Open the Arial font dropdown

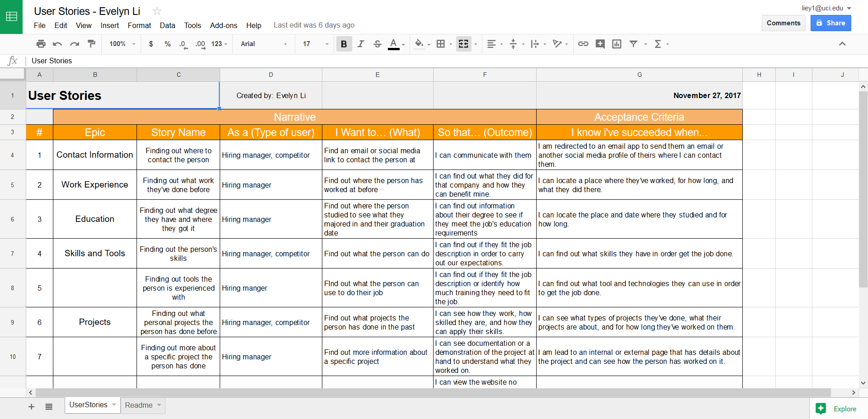[264, 44]
